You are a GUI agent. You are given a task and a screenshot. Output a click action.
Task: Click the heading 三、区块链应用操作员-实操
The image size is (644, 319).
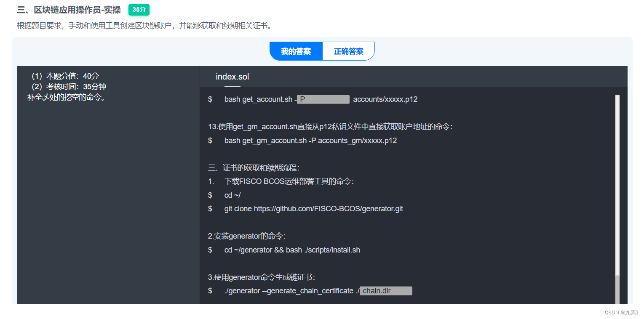[x=69, y=10]
